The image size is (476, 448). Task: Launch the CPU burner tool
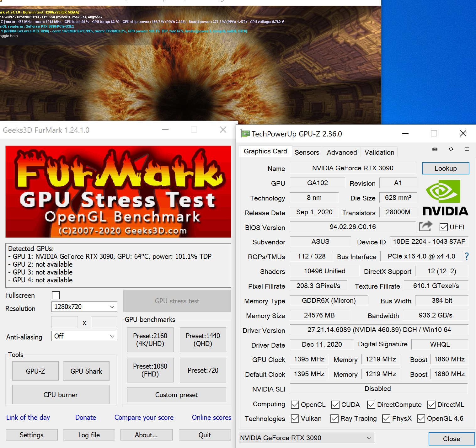[x=61, y=394]
